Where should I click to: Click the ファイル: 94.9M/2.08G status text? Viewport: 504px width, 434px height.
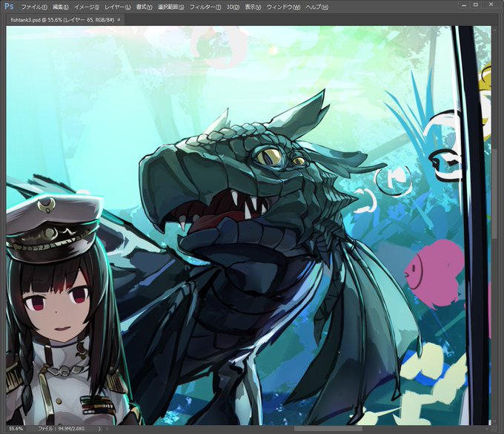click(x=62, y=429)
